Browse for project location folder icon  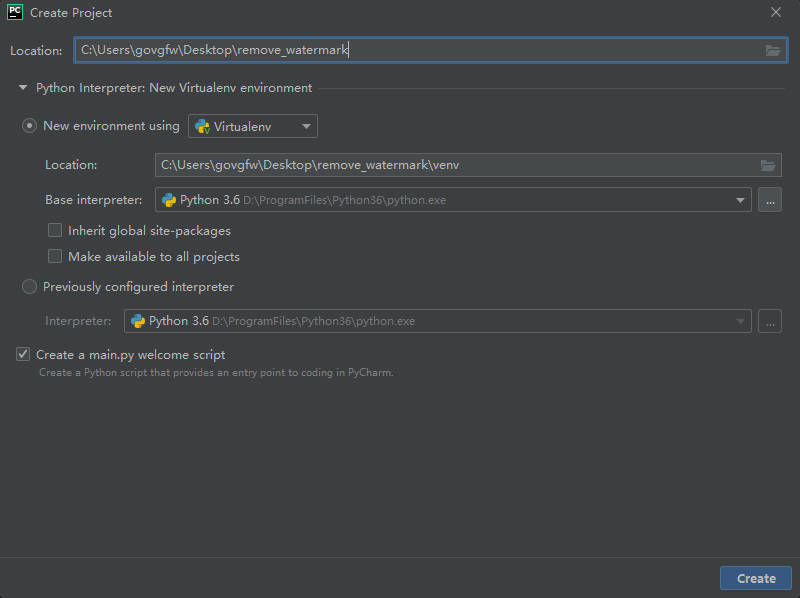[772, 50]
